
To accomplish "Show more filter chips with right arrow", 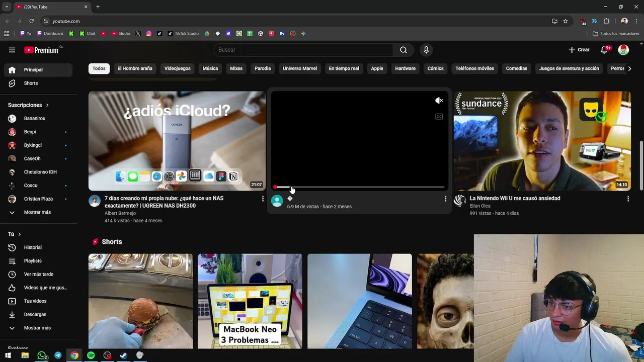I will click(x=629, y=68).
